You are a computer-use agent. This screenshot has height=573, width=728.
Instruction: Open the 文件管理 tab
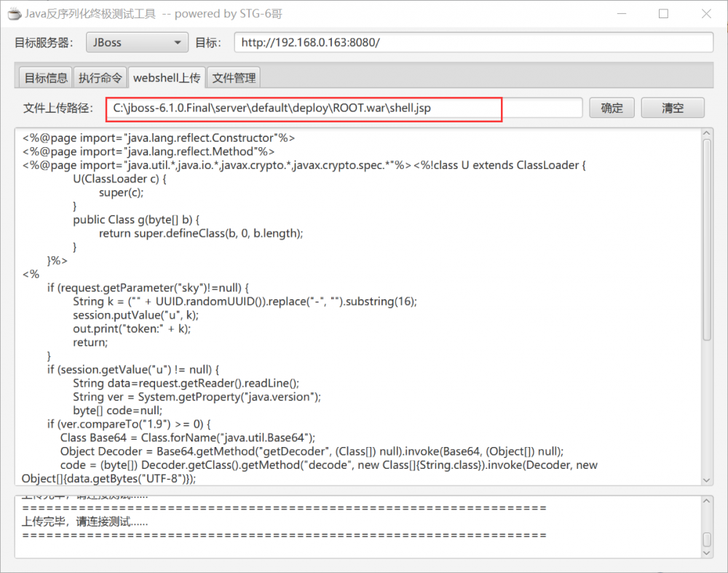point(234,78)
